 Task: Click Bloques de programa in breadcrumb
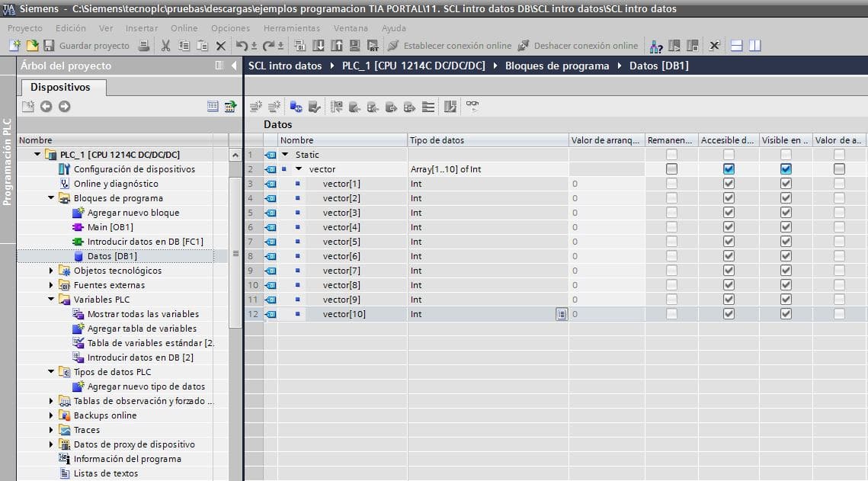point(557,66)
